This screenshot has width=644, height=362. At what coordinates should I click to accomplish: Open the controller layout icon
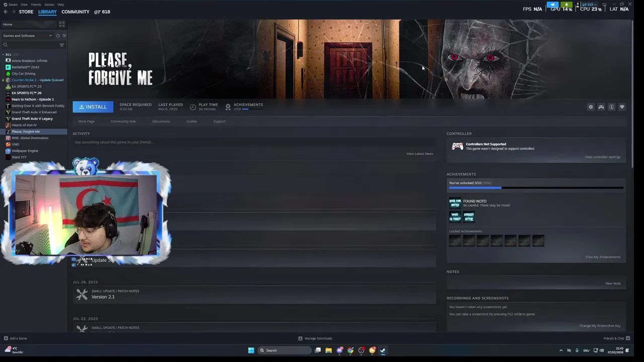coord(601,107)
